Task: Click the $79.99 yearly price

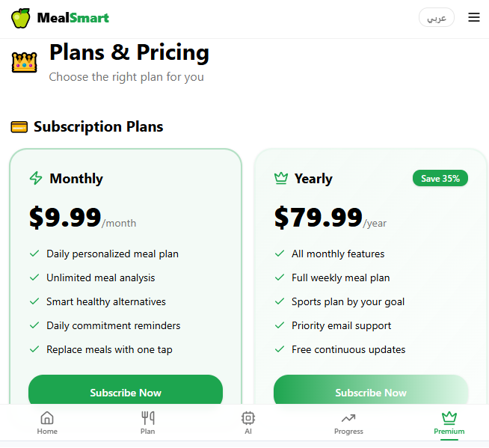Action: click(x=319, y=217)
